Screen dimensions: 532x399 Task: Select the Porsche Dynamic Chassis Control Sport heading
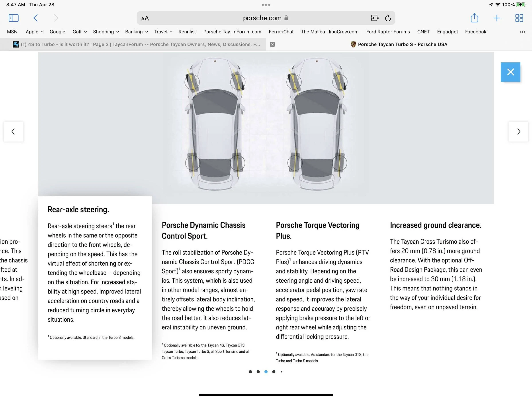pos(204,230)
